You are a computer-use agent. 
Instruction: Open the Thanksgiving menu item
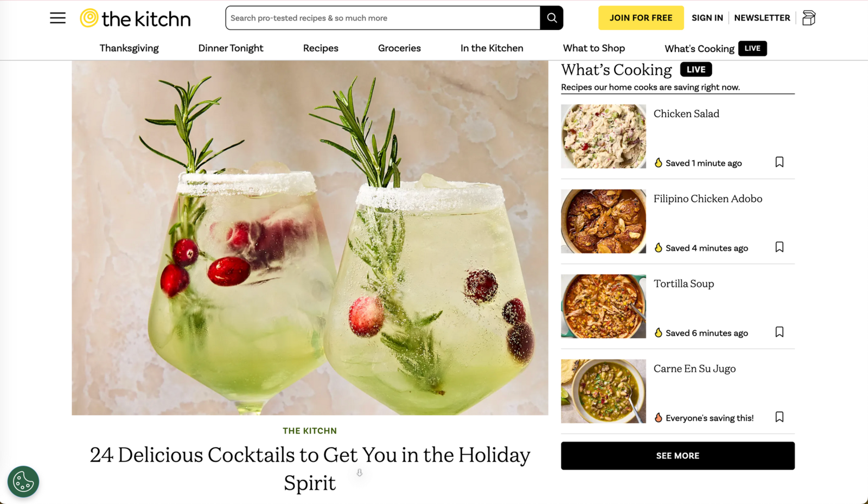pyautogui.click(x=129, y=48)
